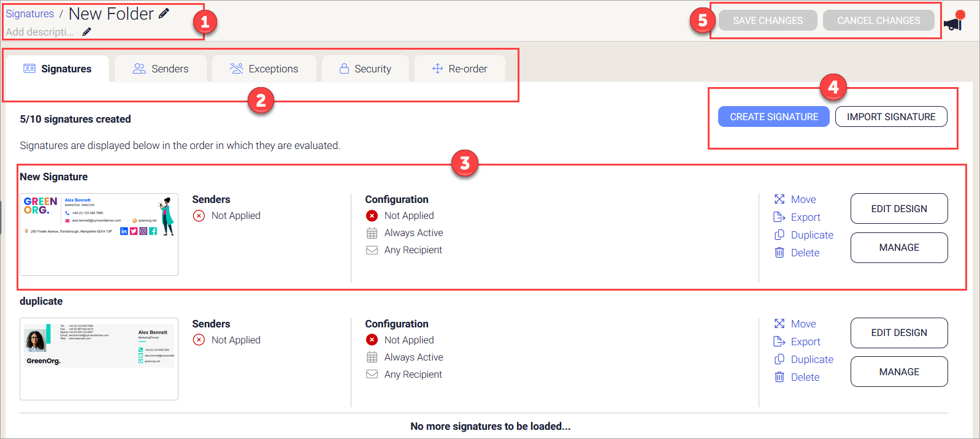980x439 pixels.
Task: Click Export icon for New Signature
Action: coord(779,217)
